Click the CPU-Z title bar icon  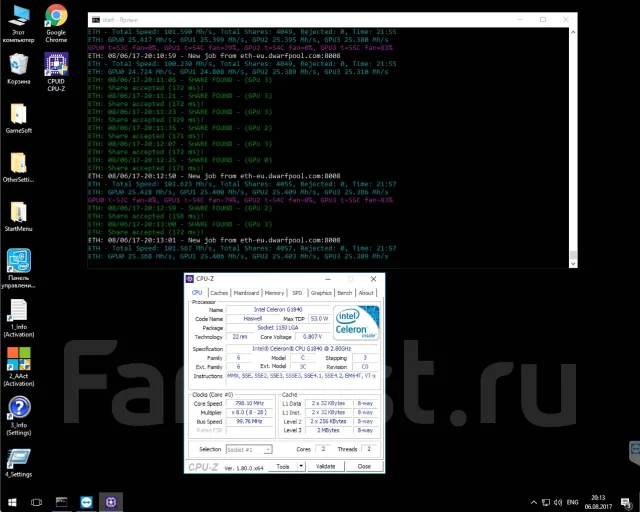point(189,279)
